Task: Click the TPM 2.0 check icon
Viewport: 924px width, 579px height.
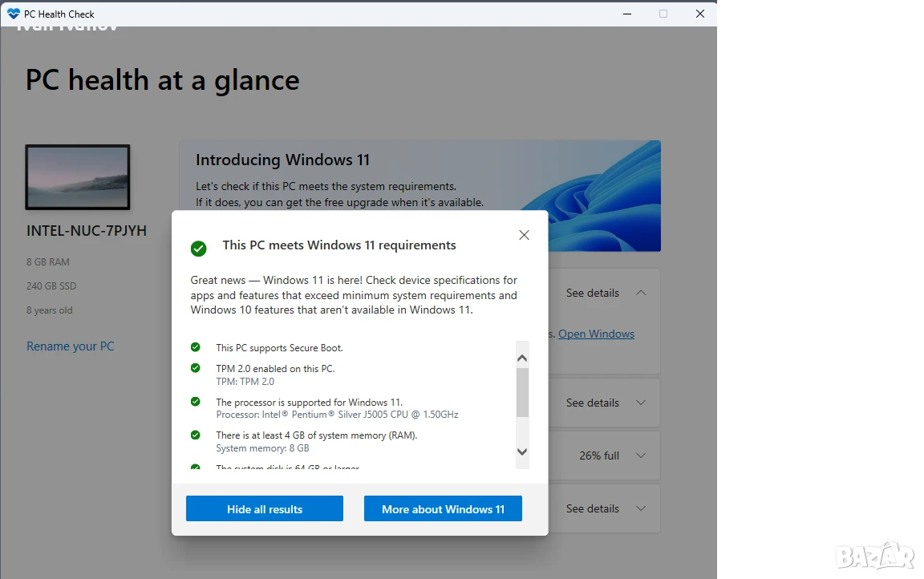Action: [195, 368]
